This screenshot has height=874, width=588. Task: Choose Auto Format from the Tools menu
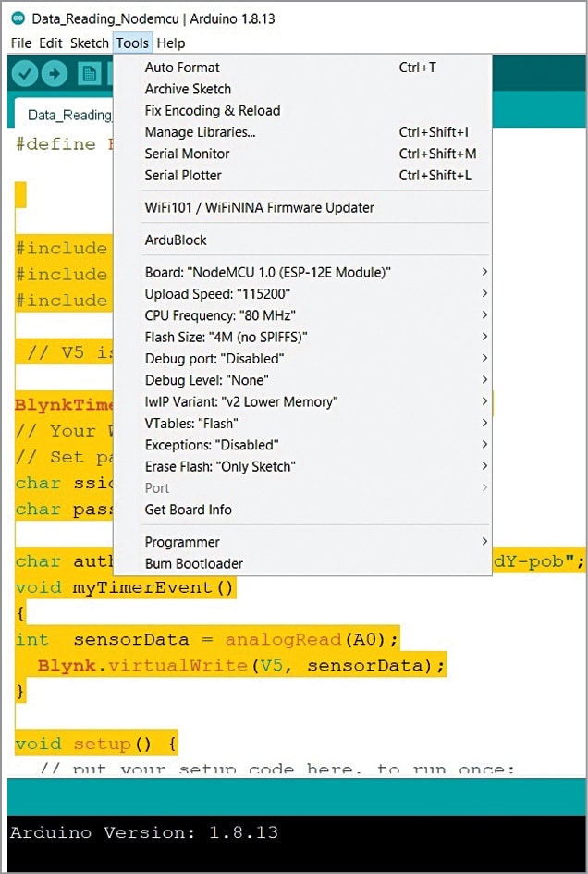coord(182,68)
